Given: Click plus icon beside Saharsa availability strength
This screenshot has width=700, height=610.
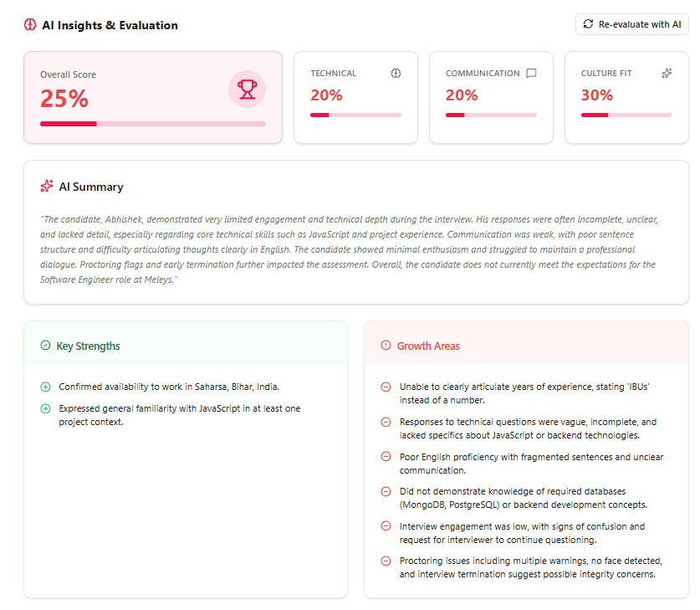Looking at the screenshot, I should pyautogui.click(x=46, y=387).
